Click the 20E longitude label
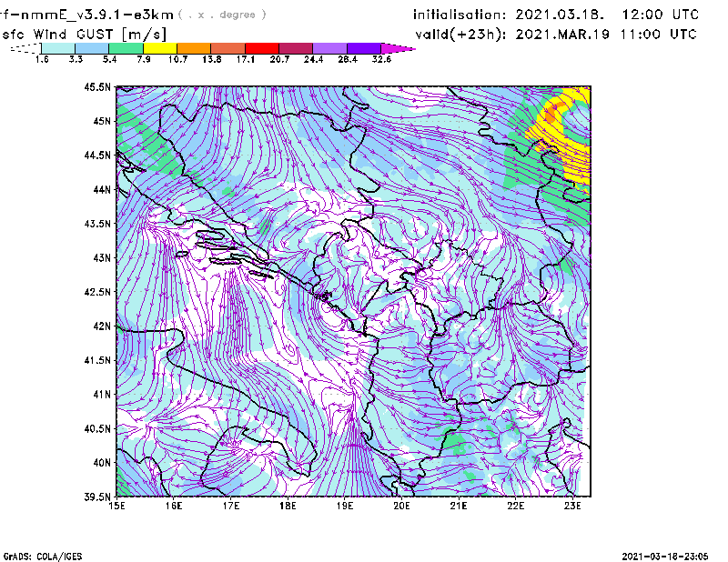Image resolution: width=728 pixels, height=562 pixels. click(x=401, y=506)
